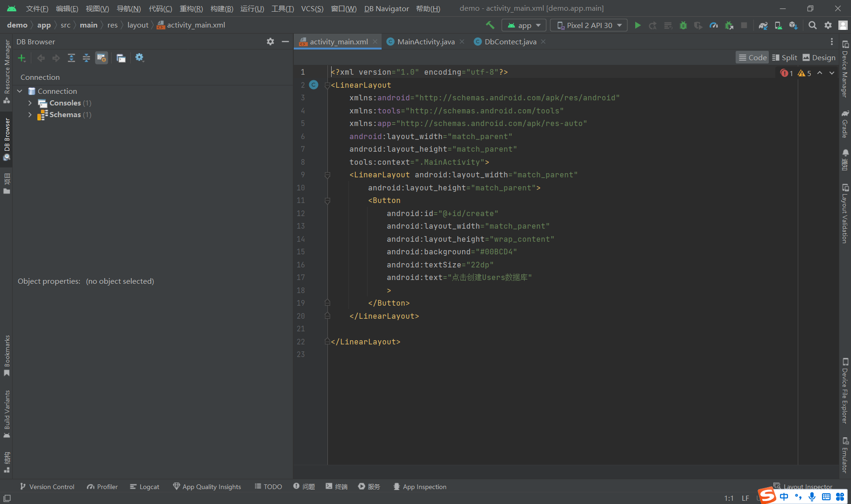851x504 pixels.
Task: Open the Profiler gauge icon in toolbar
Action: [714, 25]
